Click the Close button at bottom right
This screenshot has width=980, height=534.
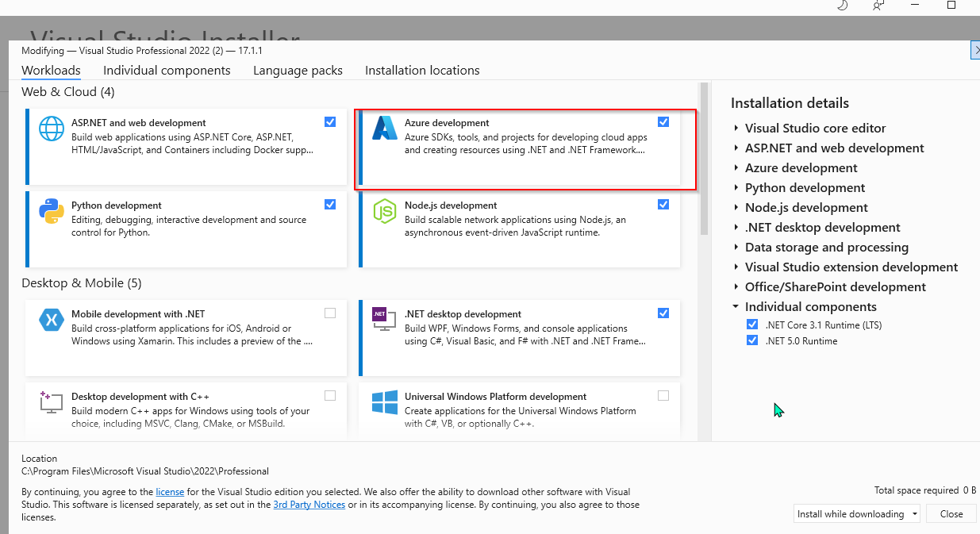tap(951, 513)
